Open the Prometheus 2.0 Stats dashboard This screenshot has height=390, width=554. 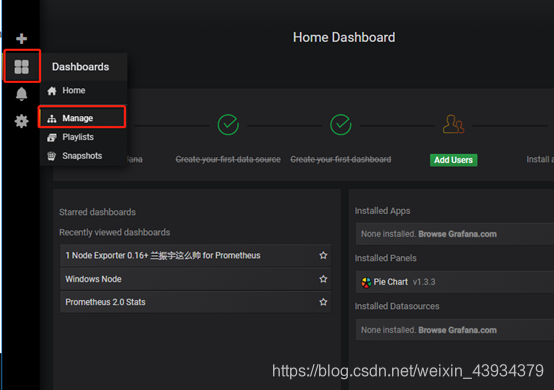196,302
